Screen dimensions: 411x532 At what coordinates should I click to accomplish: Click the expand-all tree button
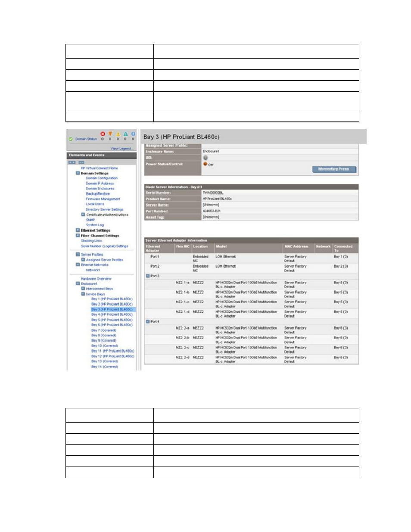coord(72,162)
